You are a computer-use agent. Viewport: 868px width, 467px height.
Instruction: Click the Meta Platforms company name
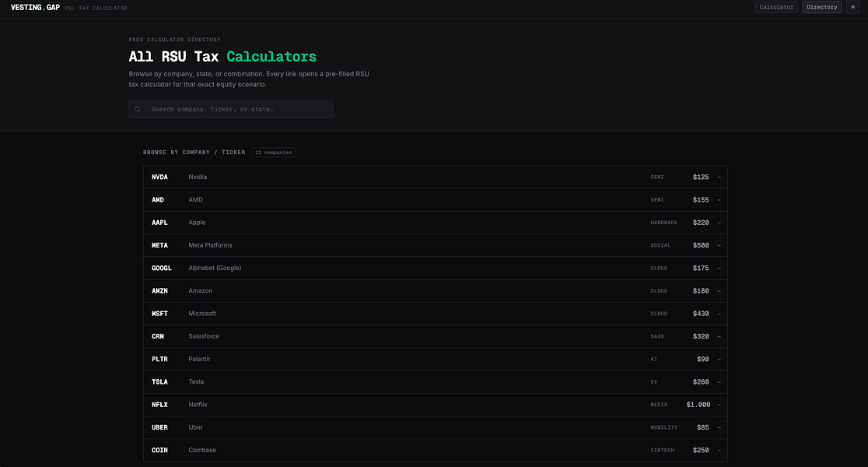pyautogui.click(x=210, y=245)
